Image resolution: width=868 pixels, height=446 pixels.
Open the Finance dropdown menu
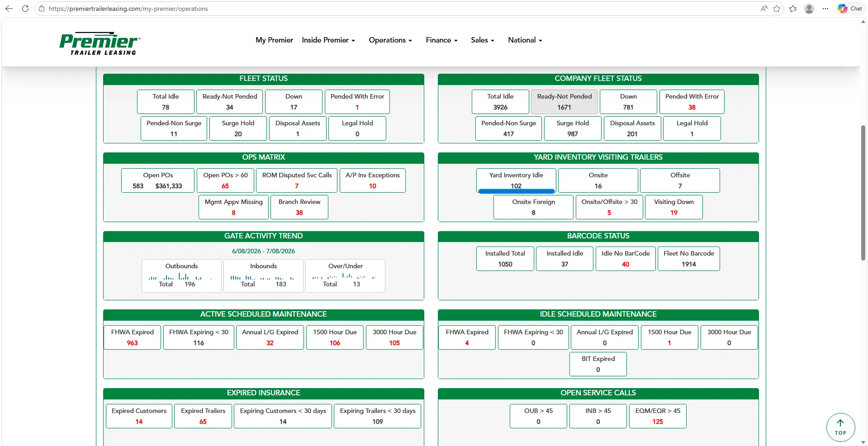pyautogui.click(x=441, y=40)
